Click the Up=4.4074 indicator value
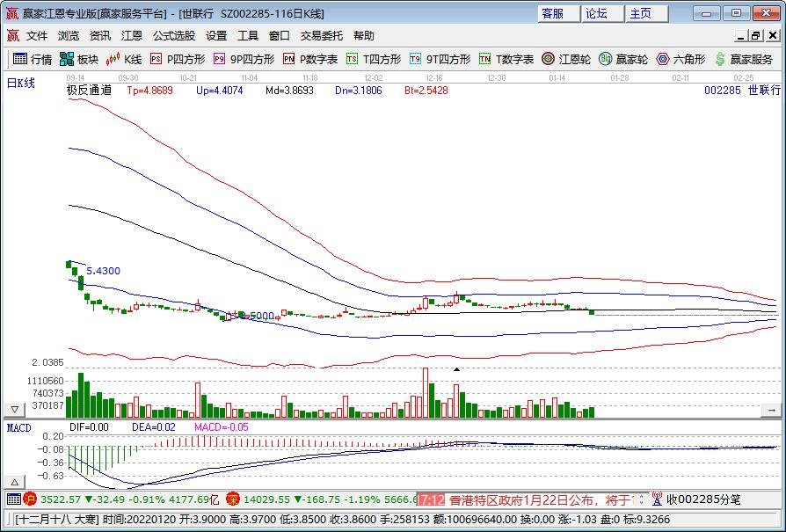 tap(220, 91)
